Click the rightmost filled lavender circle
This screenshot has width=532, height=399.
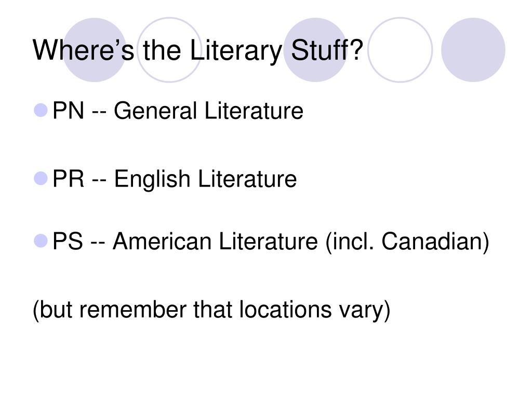click(x=473, y=50)
